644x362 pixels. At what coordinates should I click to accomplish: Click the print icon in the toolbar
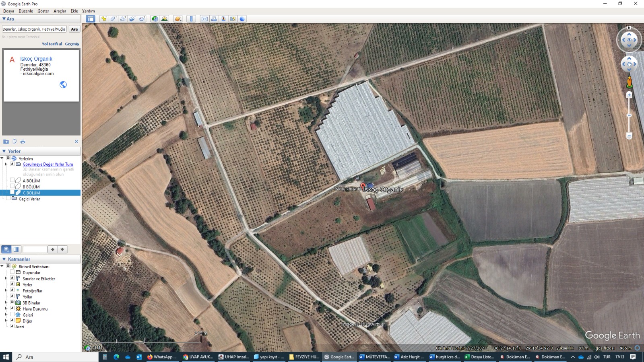tap(214, 19)
